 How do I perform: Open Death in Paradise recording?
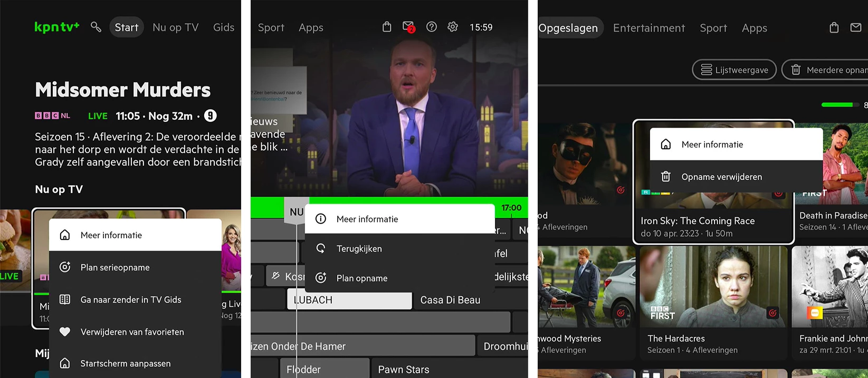coord(832,164)
